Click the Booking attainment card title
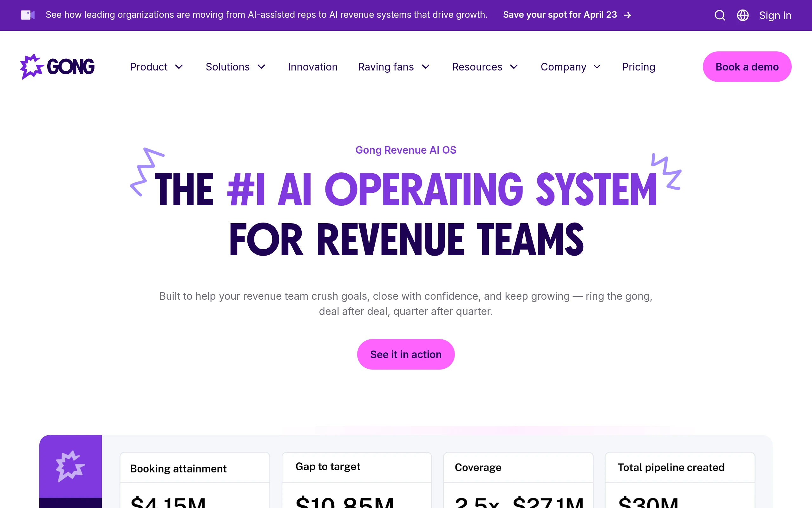This screenshot has height=508, width=812. click(x=178, y=468)
